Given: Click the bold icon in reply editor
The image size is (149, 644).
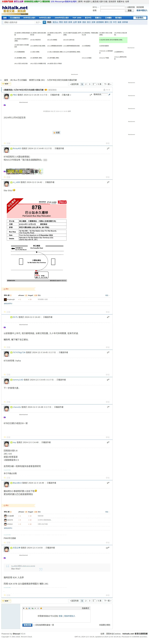Looking at the screenshot, I should click(24, 608).
